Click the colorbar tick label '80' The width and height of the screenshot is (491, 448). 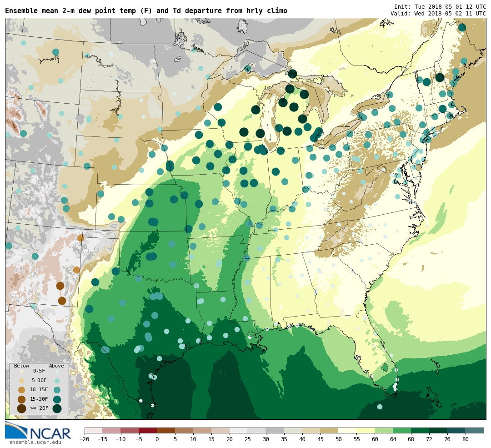click(466, 439)
